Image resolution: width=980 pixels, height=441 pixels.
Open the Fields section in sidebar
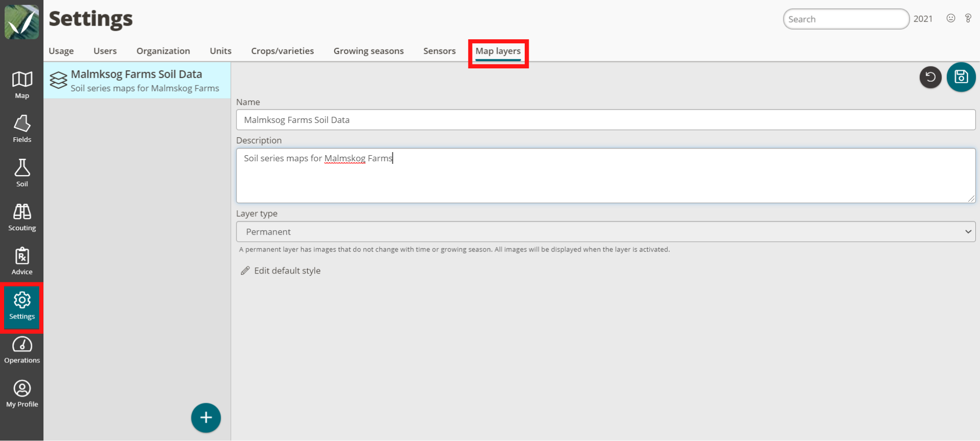pos(22,129)
